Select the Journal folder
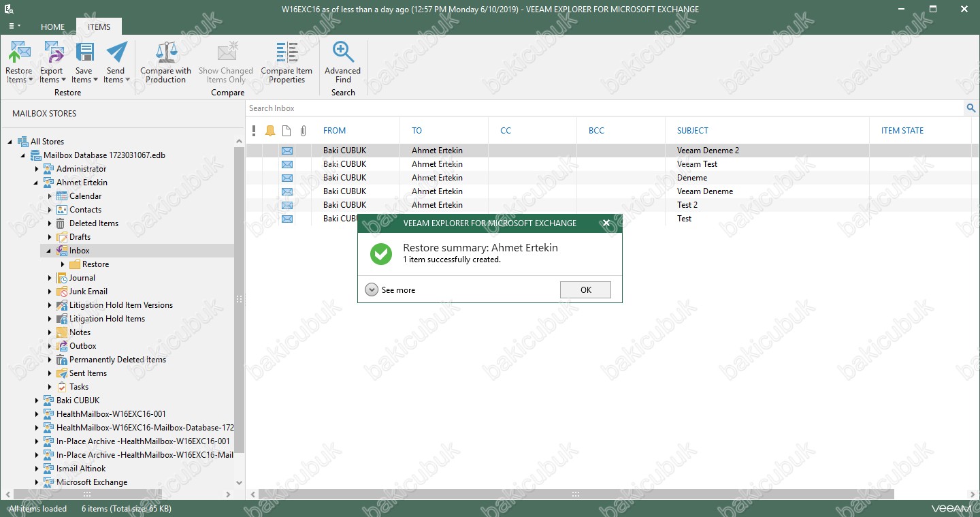Image resolution: width=980 pixels, height=517 pixels. (82, 278)
